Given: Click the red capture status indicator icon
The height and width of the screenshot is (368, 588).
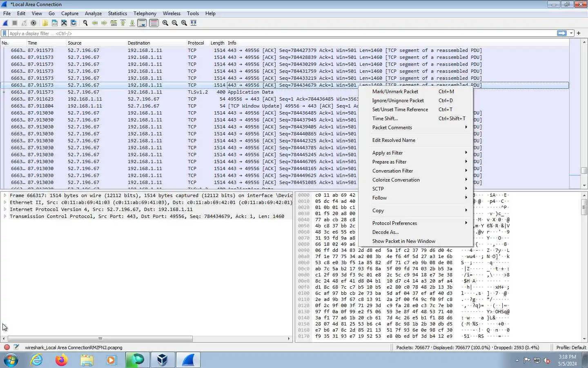Looking at the screenshot, I should click(x=7, y=348).
